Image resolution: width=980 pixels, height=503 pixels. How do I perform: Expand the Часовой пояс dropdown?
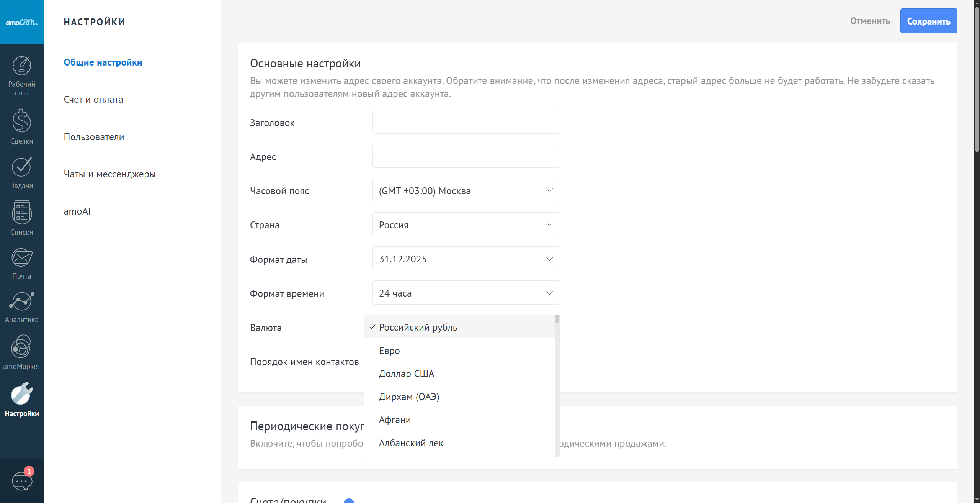tap(466, 190)
